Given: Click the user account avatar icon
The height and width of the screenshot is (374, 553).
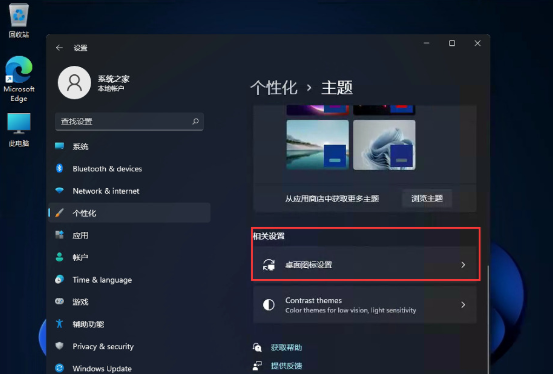Looking at the screenshot, I should click(74, 83).
